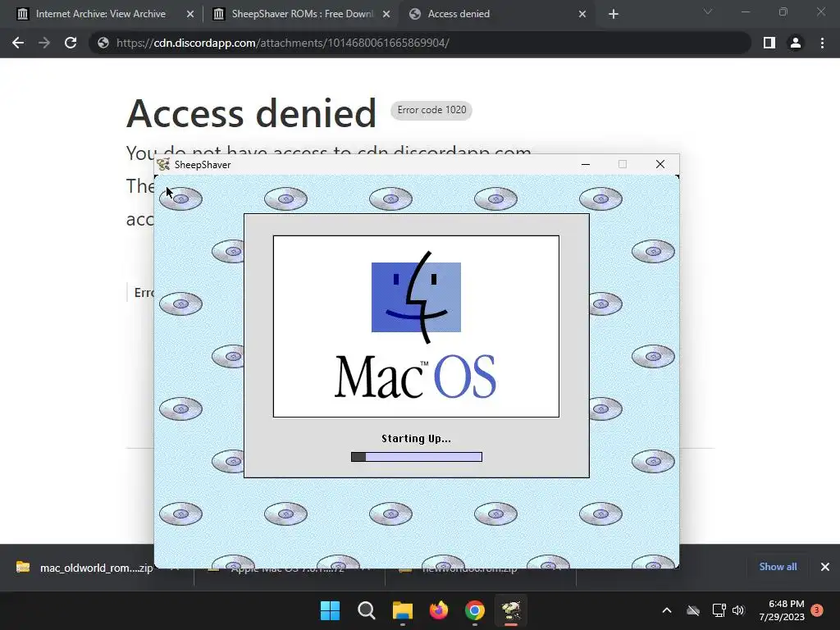
Task: Switch to Internet Archive: View Archive tab
Action: pyautogui.click(x=101, y=14)
